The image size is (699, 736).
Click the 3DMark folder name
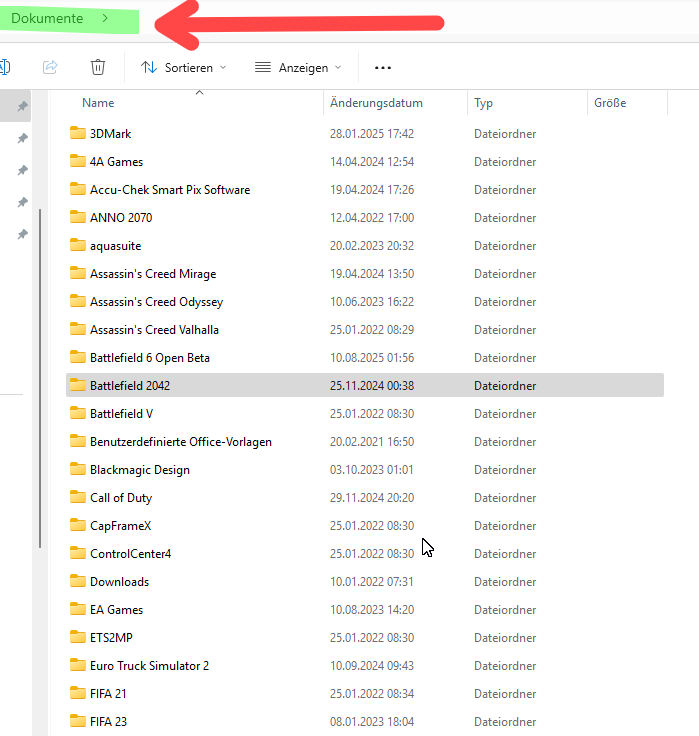pyautogui.click(x=110, y=134)
